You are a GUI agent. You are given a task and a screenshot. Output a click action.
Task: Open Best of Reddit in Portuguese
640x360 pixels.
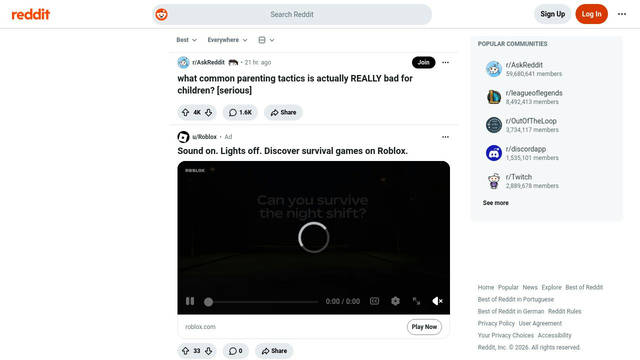(x=516, y=299)
